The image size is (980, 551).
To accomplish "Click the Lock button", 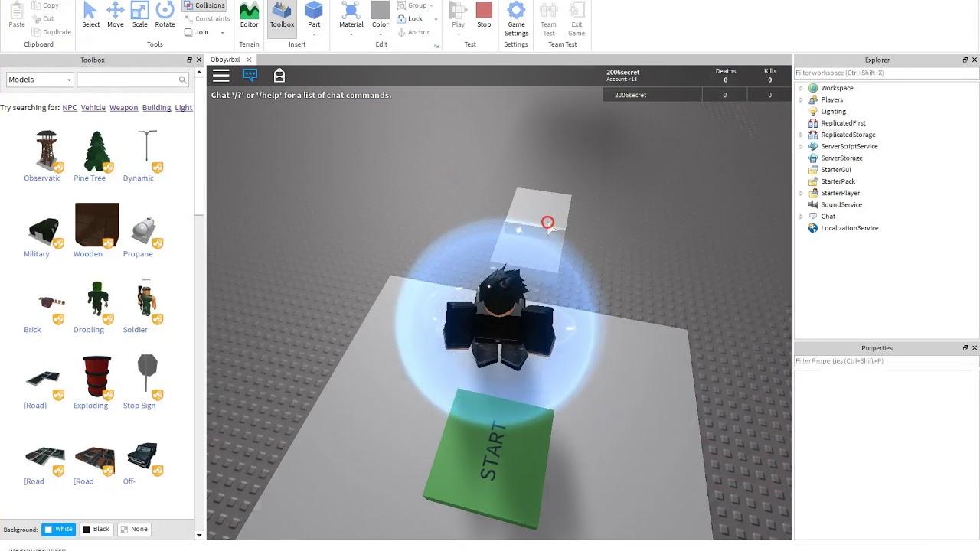I will coord(410,18).
